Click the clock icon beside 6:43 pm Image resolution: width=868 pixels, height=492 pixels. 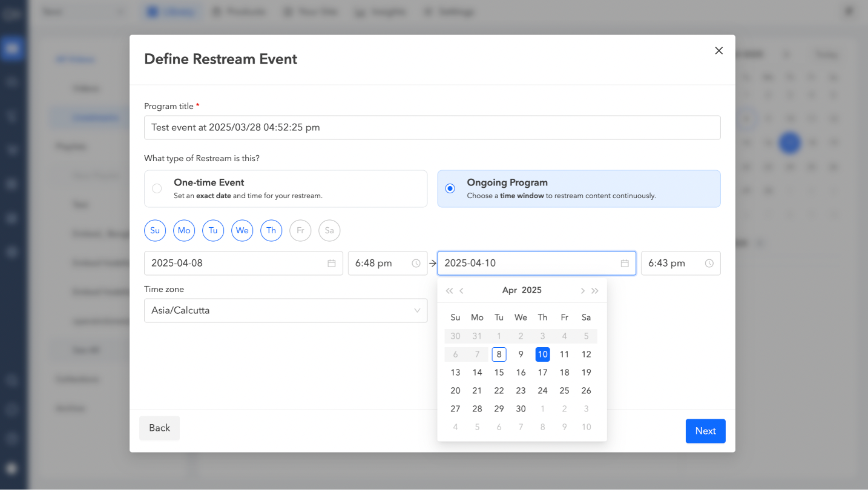pos(709,263)
